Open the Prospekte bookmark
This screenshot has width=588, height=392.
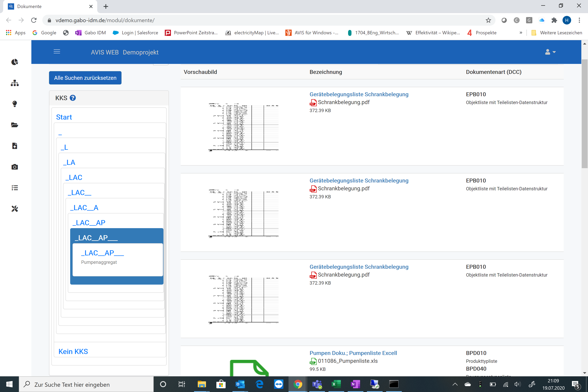tap(482, 33)
